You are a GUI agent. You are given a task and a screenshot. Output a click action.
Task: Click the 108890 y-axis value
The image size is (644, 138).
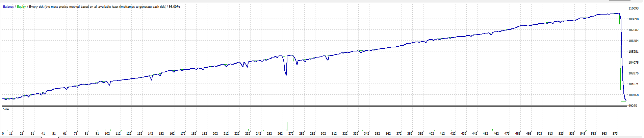tap(633, 19)
